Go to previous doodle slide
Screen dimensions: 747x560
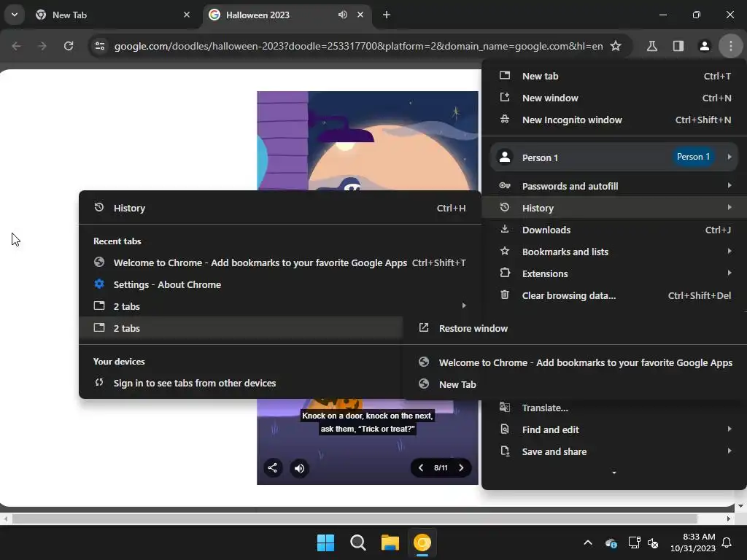(x=421, y=467)
